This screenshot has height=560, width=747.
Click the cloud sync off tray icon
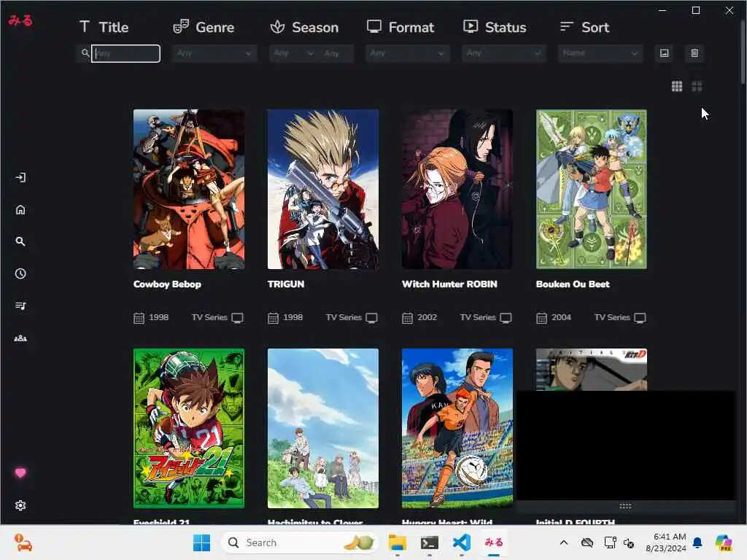point(587,542)
